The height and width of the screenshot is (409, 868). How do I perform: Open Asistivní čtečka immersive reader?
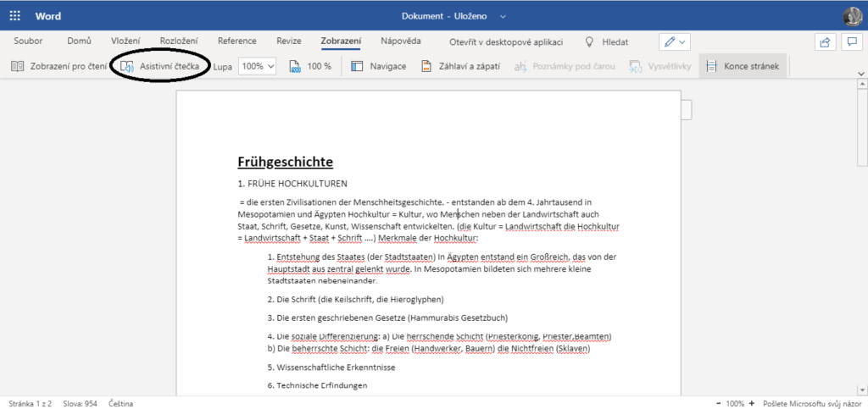pos(160,66)
